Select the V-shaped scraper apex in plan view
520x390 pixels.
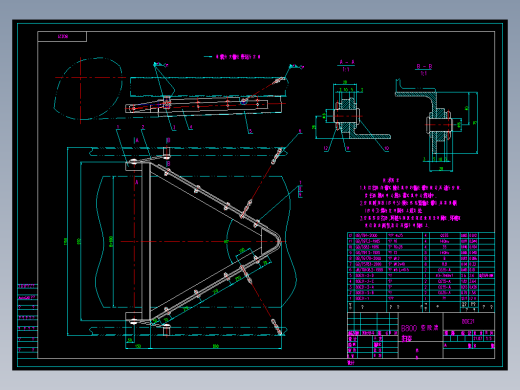pos(276,241)
